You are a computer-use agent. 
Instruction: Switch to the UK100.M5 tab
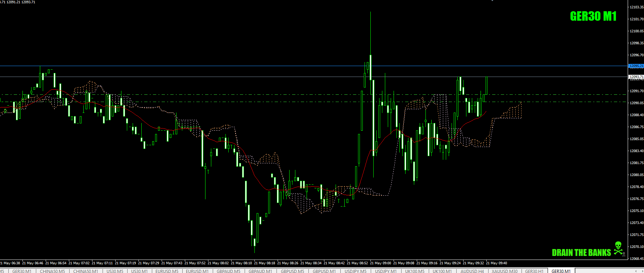coord(415,271)
